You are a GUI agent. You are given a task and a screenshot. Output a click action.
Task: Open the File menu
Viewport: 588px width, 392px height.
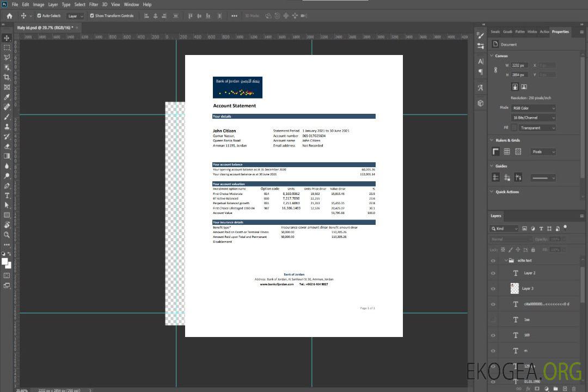click(x=15, y=4)
